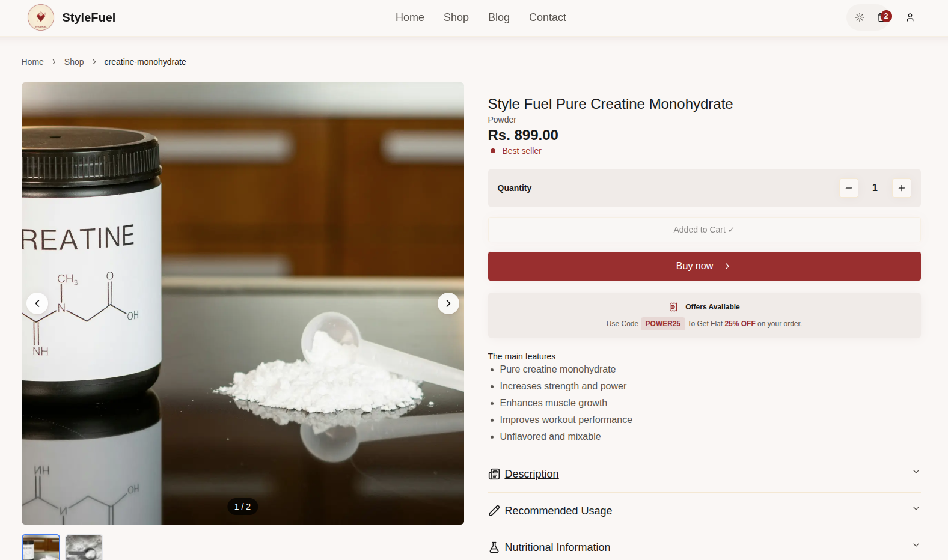948x560 pixels.
Task: Click The main features heading
Action: point(522,356)
